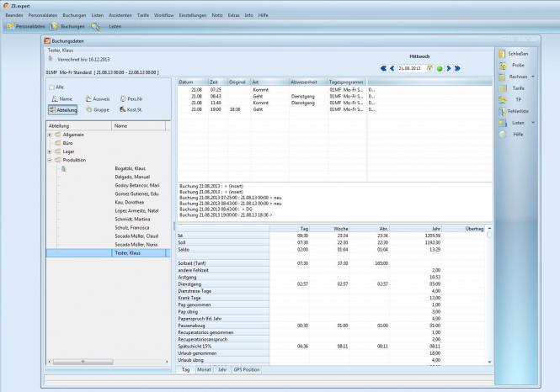Switch the employee filter to Name

click(x=61, y=98)
